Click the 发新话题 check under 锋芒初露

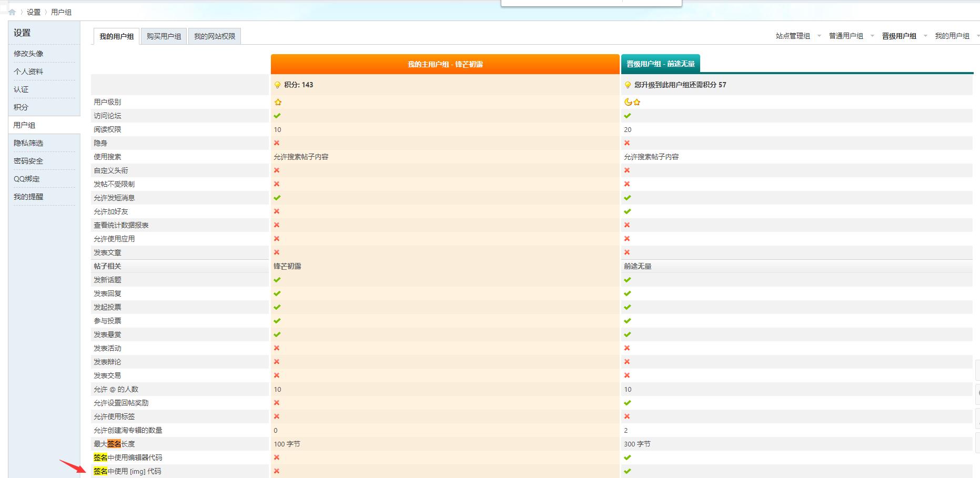[277, 280]
